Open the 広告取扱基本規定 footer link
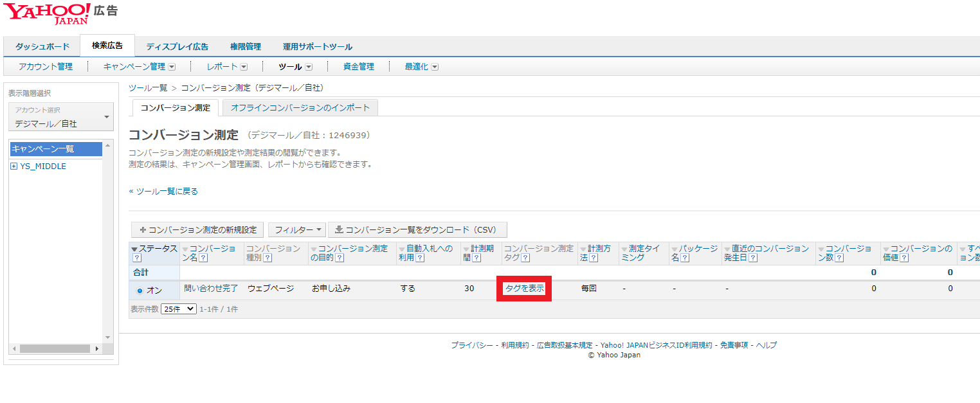Screen dimensions: 980x403 (x=565, y=345)
